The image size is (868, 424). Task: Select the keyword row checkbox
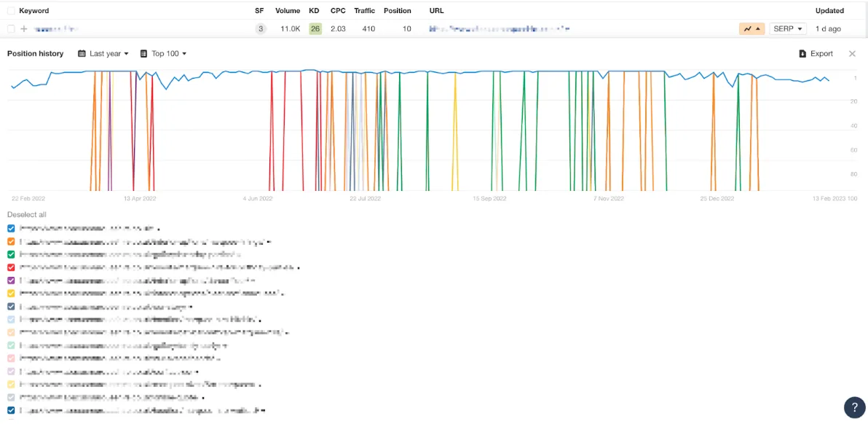click(11, 29)
